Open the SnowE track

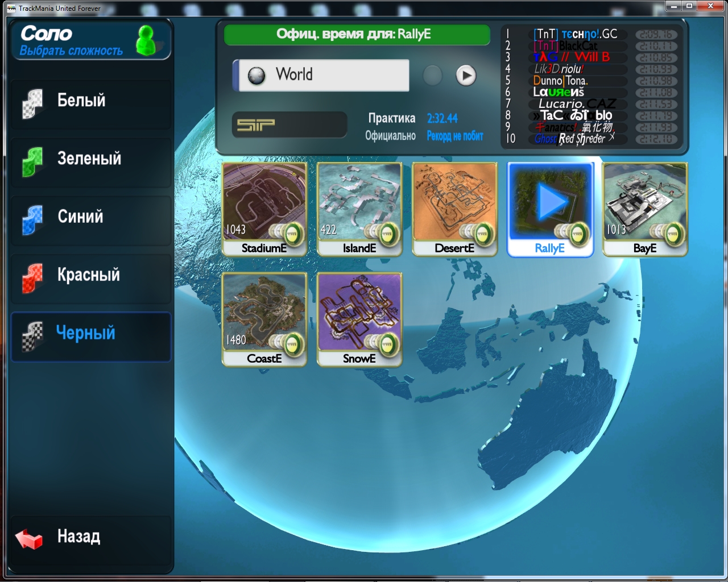(x=359, y=318)
